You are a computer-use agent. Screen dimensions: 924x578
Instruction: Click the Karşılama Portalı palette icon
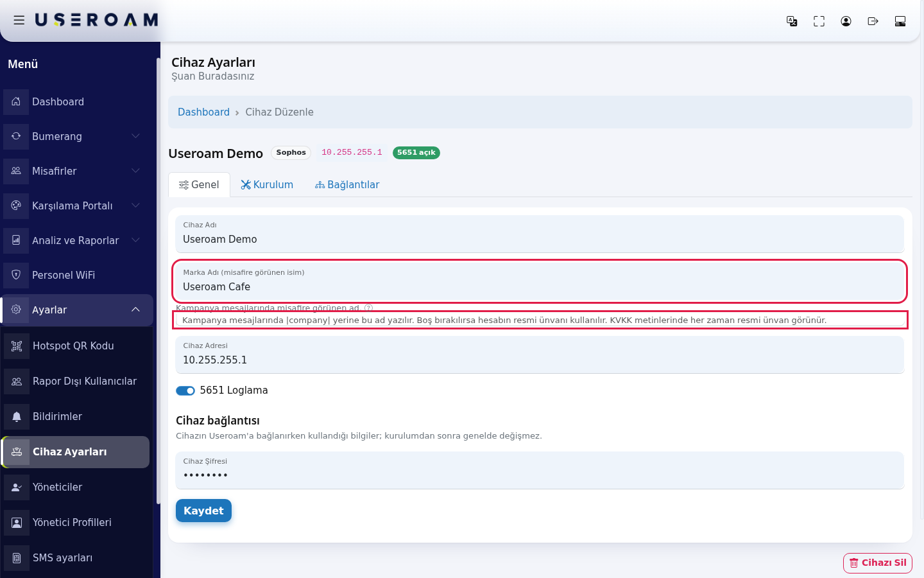pyautogui.click(x=16, y=206)
